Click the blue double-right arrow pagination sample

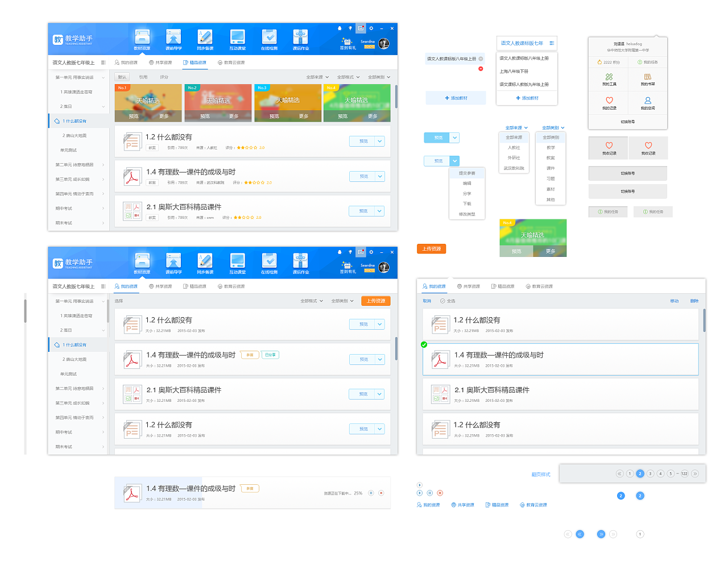click(601, 534)
